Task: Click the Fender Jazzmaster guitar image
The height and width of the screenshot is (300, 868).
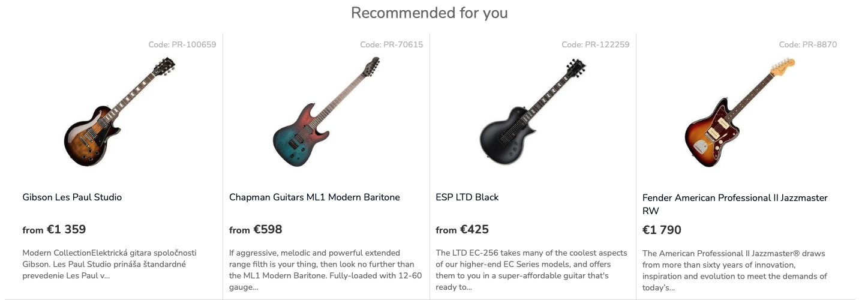Action: coord(739,112)
